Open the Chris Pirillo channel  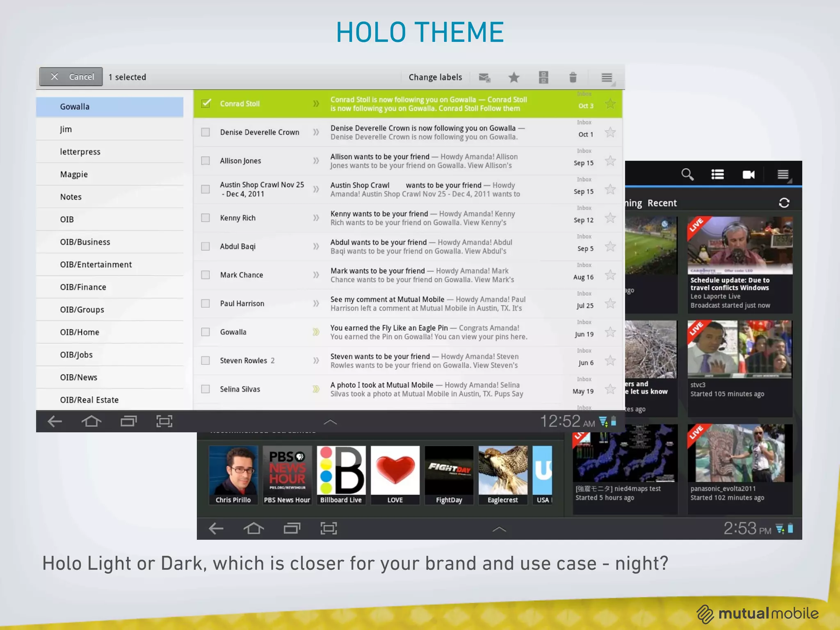(x=233, y=475)
